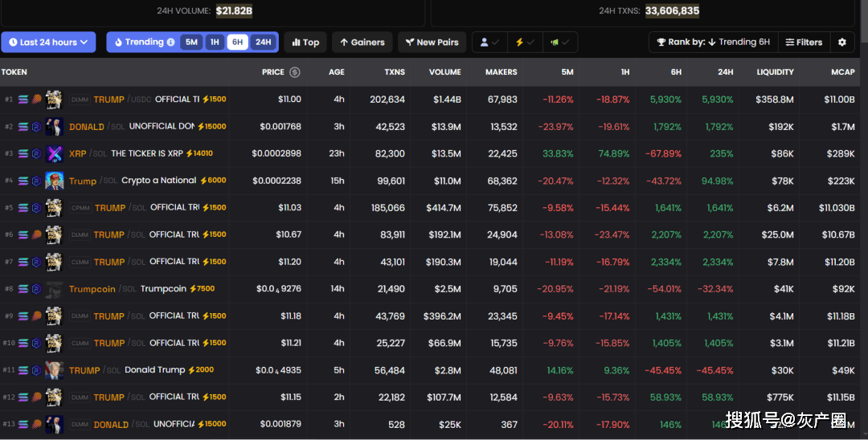The width and height of the screenshot is (868, 440).
Task: Switch to the Top tab
Action: pos(305,42)
